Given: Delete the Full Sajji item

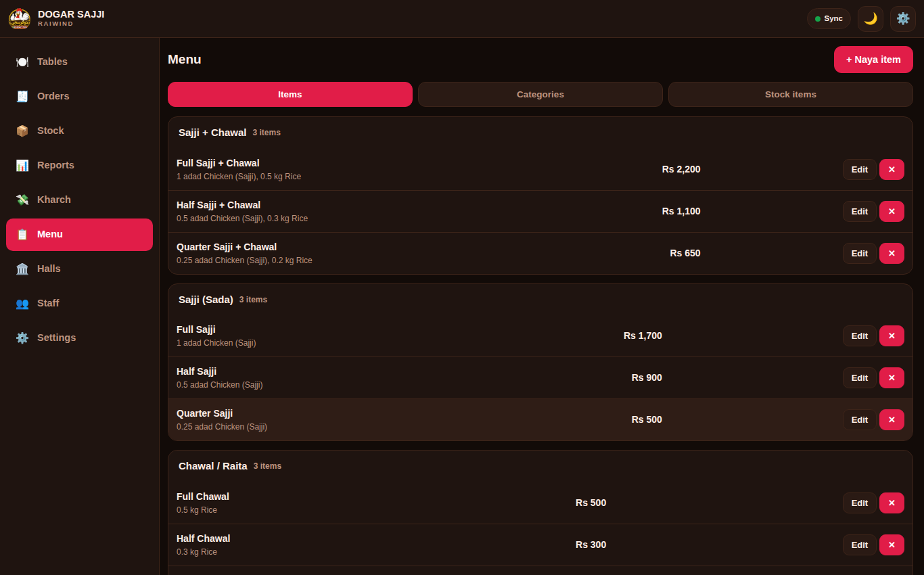Looking at the screenshot, I should pyautogui.click(x=892, y=336).
